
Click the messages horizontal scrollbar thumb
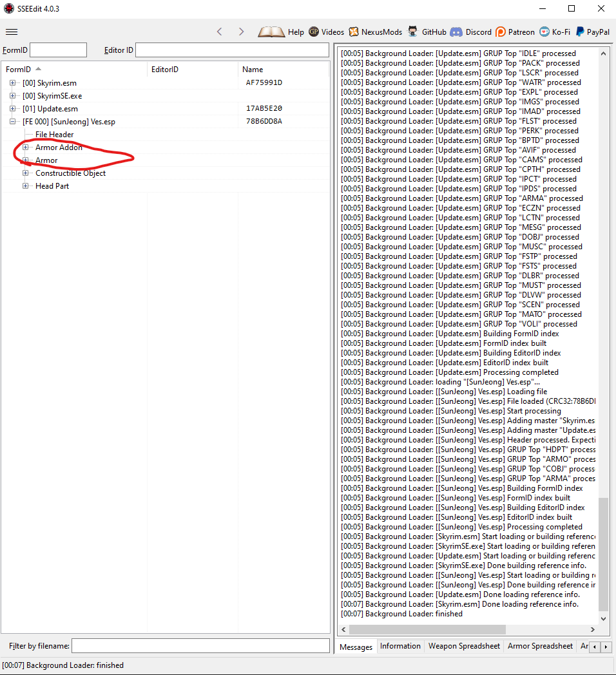pyautogui.click(x=427, y=629)
